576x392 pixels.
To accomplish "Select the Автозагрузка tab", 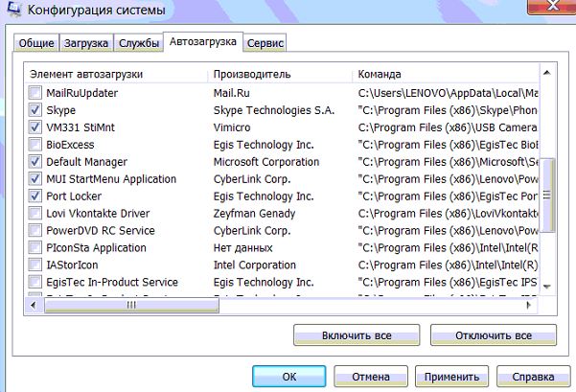I will coord(203,41).
